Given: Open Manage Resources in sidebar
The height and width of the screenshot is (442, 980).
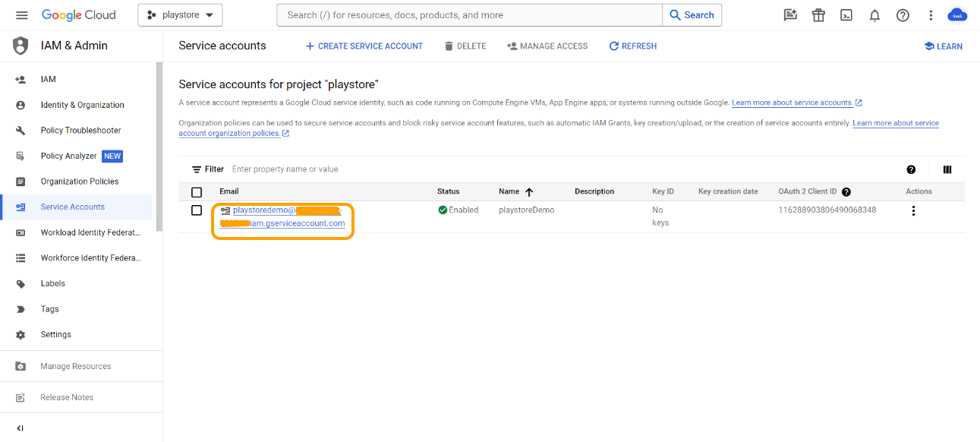Looking at the screenshot, I should (x=76, y=366).
